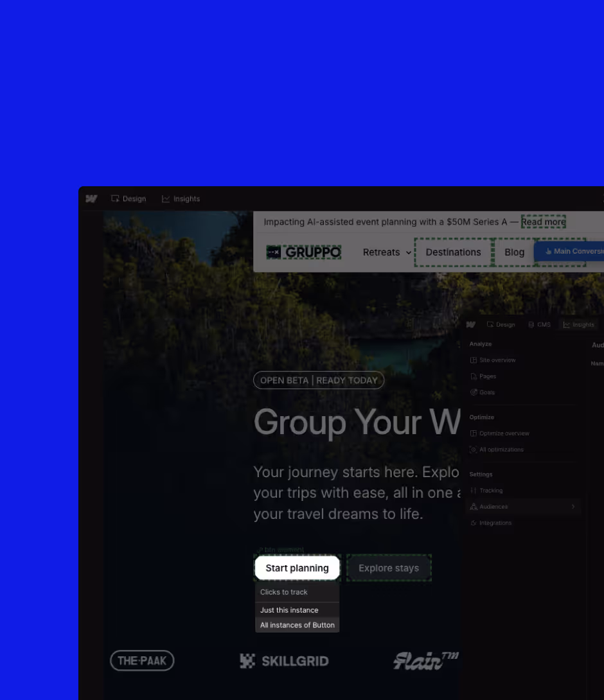Open the Insights tab in the main top bar
The image size is (604, 700).
point(181,198)
